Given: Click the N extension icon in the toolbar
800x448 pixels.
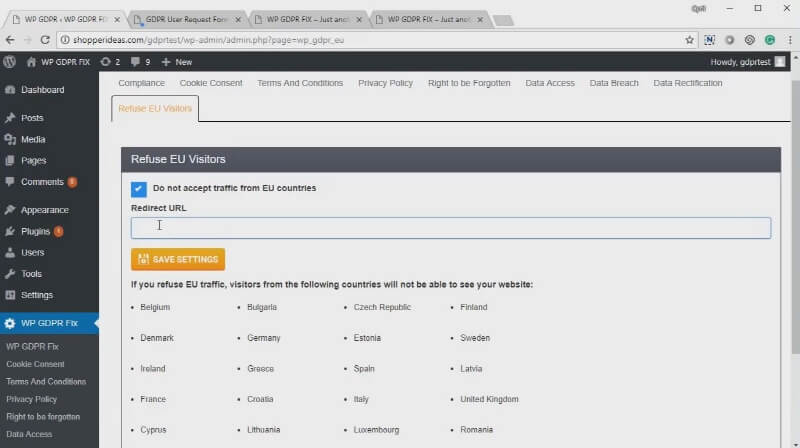Looking at the screenshot, I should (x=709, y=40).
